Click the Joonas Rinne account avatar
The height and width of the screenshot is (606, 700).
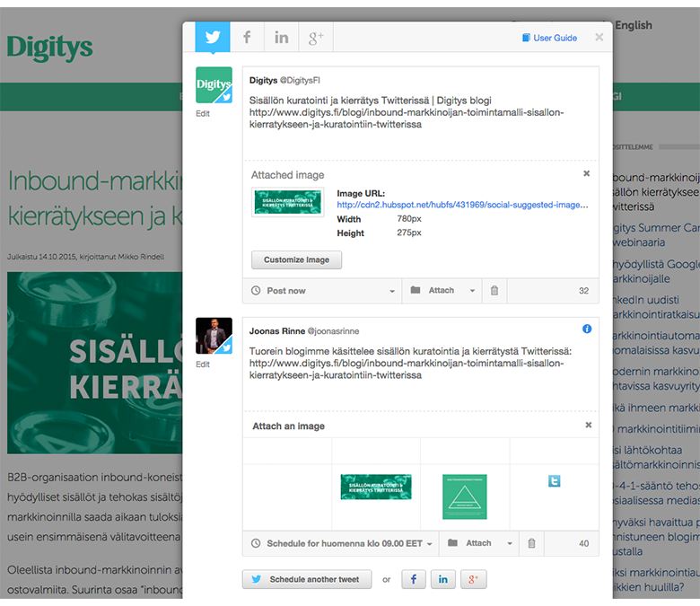(214, 336)
